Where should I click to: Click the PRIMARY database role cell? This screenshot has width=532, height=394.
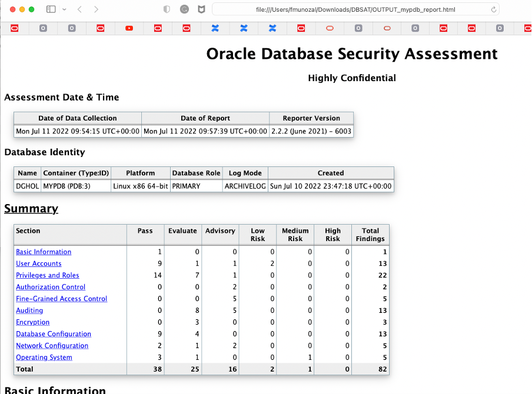pos(197,186)
